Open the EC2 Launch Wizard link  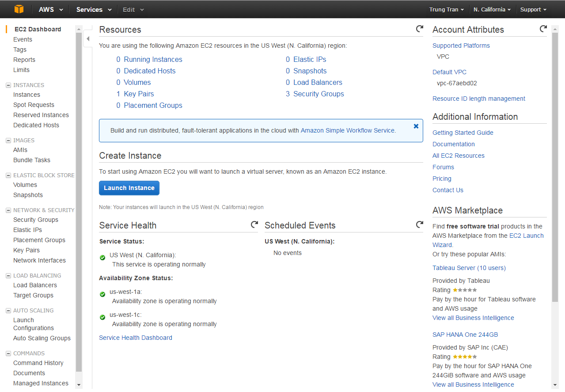tap(527, 236)
